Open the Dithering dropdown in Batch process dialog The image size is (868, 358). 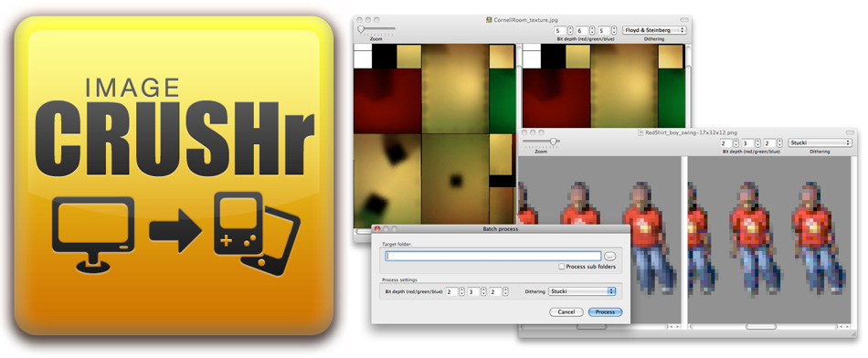pyautogui.click(x=582, y=291)
